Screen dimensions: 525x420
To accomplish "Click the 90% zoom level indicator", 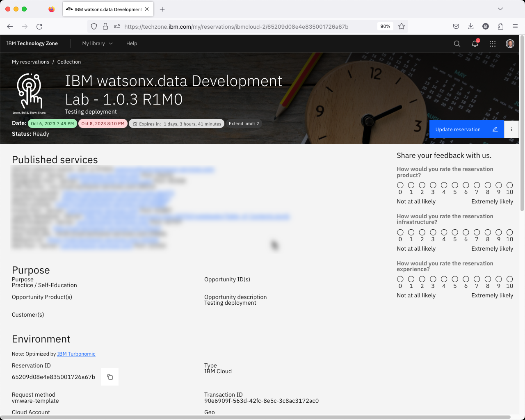I will (385, 26).
